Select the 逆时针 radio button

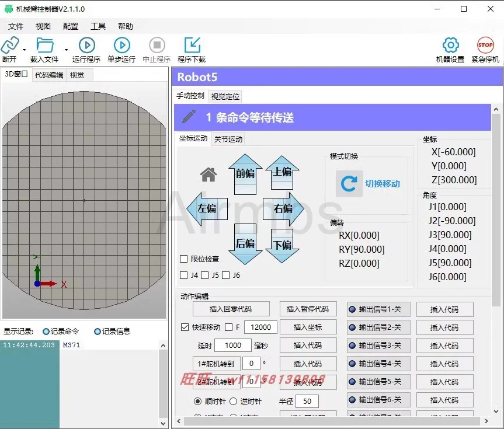point(234,402)
